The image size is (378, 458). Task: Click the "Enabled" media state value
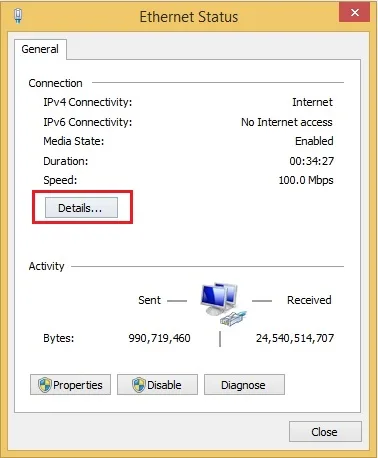[314, 141]
